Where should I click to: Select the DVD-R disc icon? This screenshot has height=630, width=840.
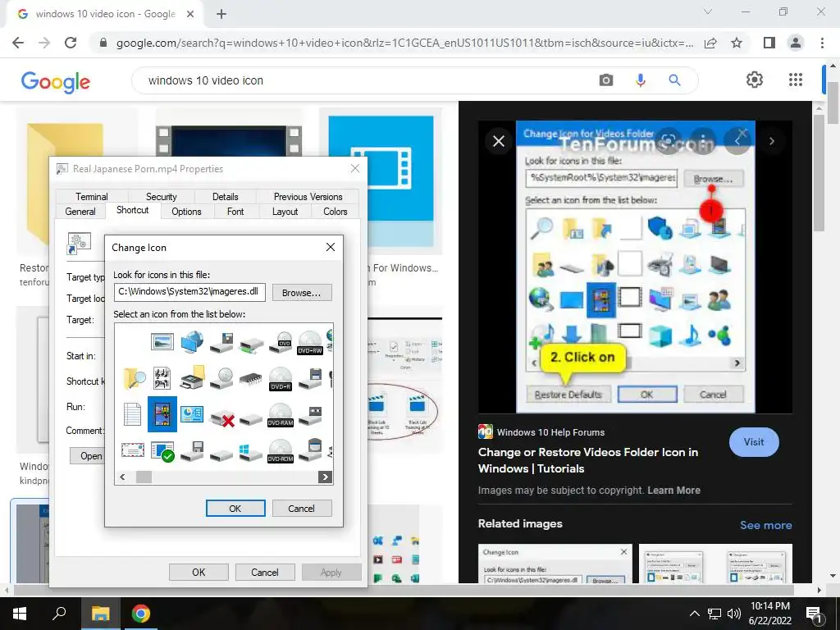point(281,379)
